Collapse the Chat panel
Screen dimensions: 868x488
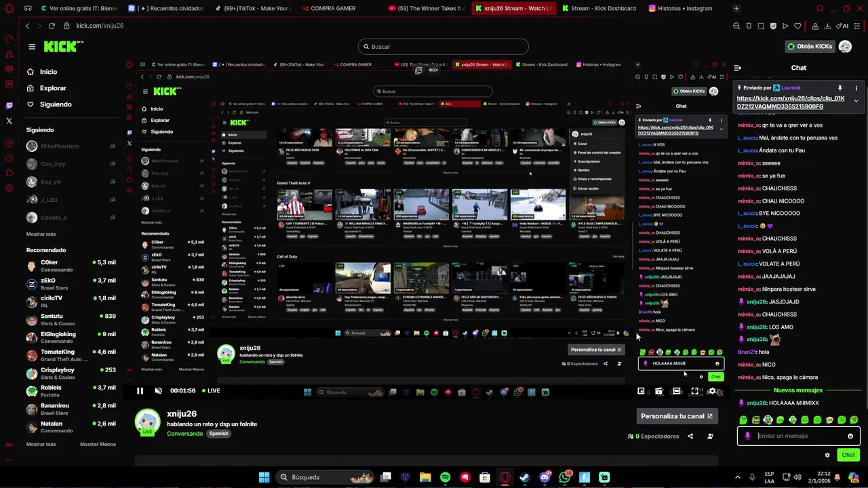click(x=738, y=68)
